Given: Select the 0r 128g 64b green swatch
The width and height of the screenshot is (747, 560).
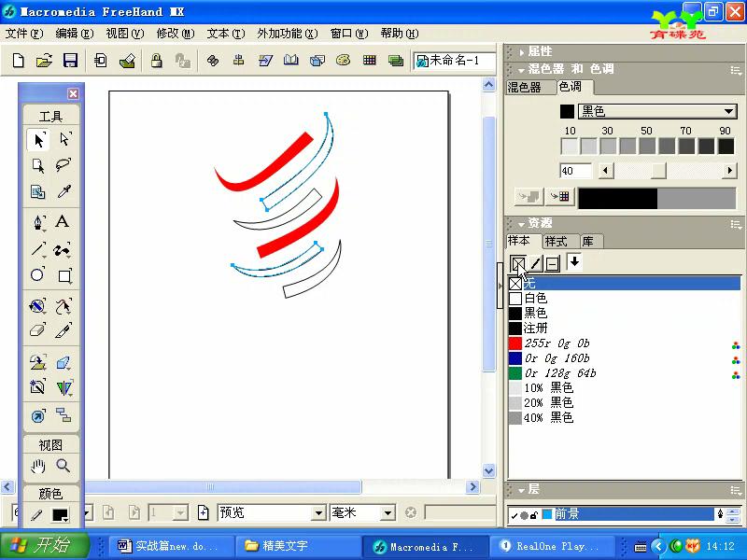Looking at the screenshot, I should [x=625, y=372].
